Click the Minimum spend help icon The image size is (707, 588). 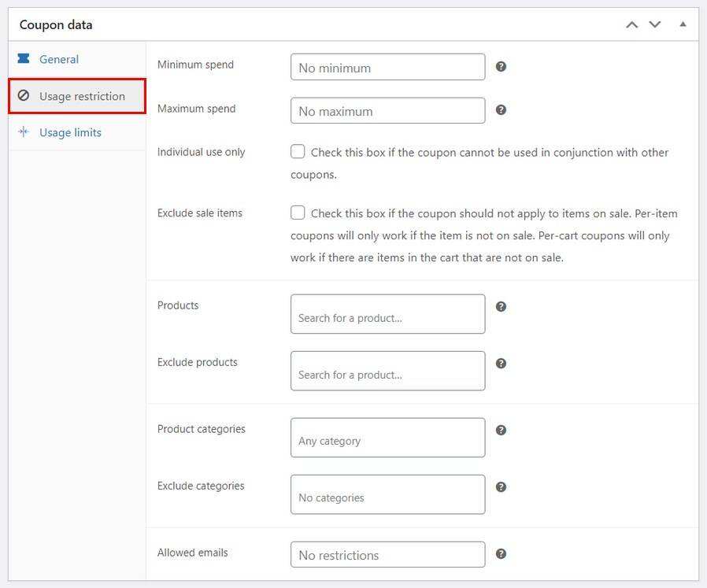pos(501,67)
